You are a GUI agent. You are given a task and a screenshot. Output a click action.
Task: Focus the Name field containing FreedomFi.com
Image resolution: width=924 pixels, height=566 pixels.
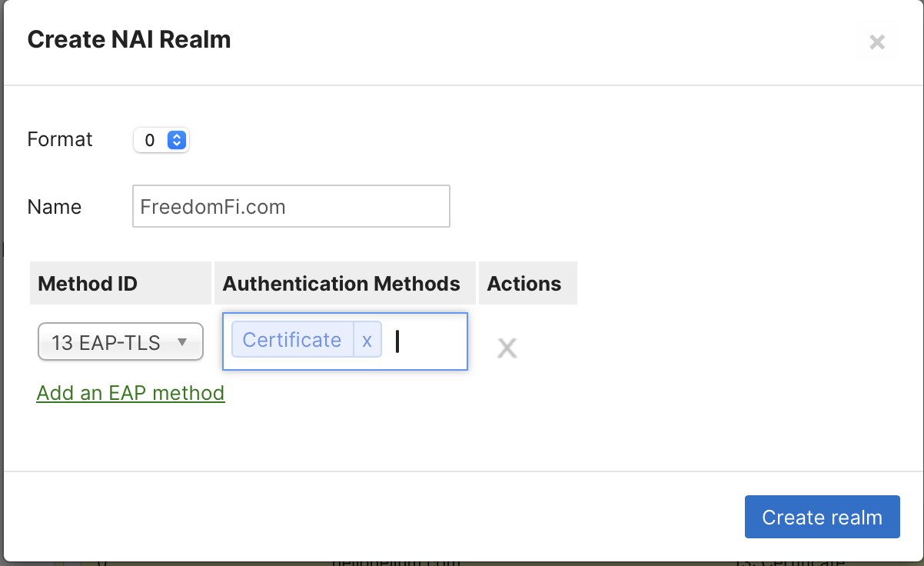(x=291, y=206)
